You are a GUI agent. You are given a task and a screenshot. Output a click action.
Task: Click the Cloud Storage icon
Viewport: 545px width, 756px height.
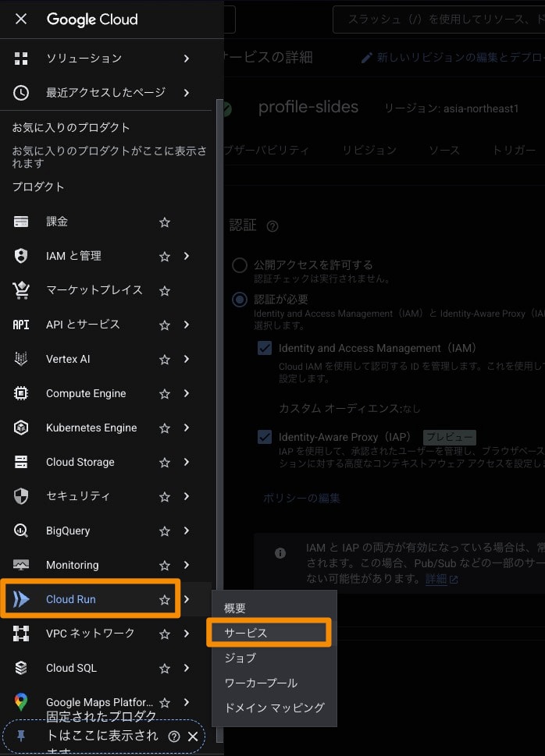pos(21,462)
